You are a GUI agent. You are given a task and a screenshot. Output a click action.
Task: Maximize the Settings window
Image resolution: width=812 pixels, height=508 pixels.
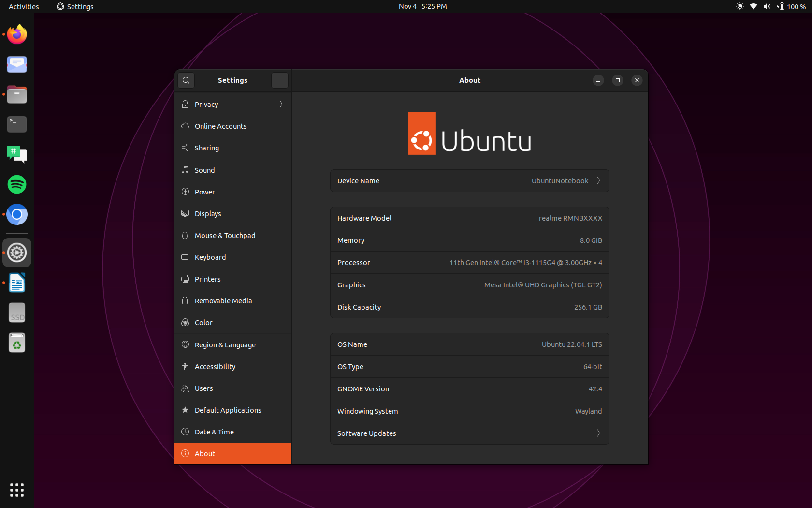click(617, 80)
